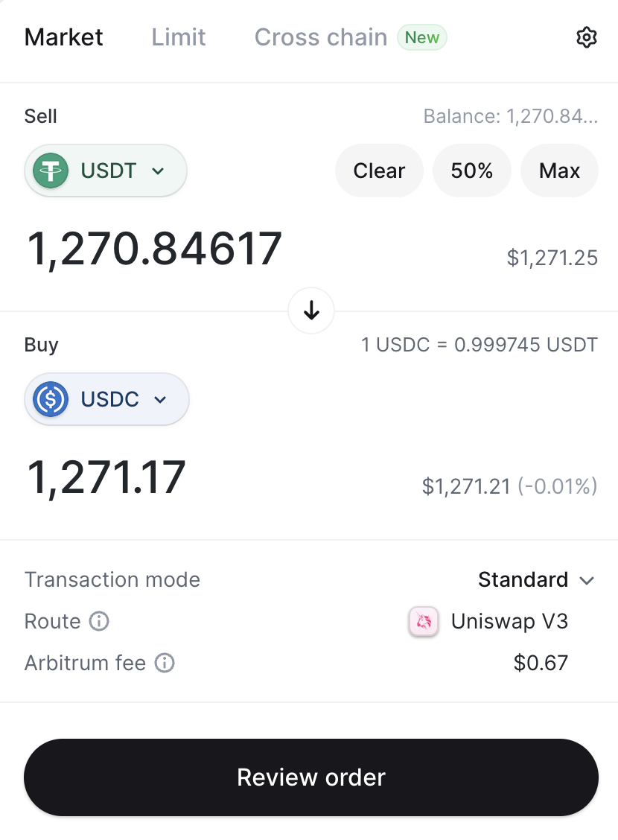Switch to the Limit tab
This screenshot has height=840, width=618.
pos(179,37)
